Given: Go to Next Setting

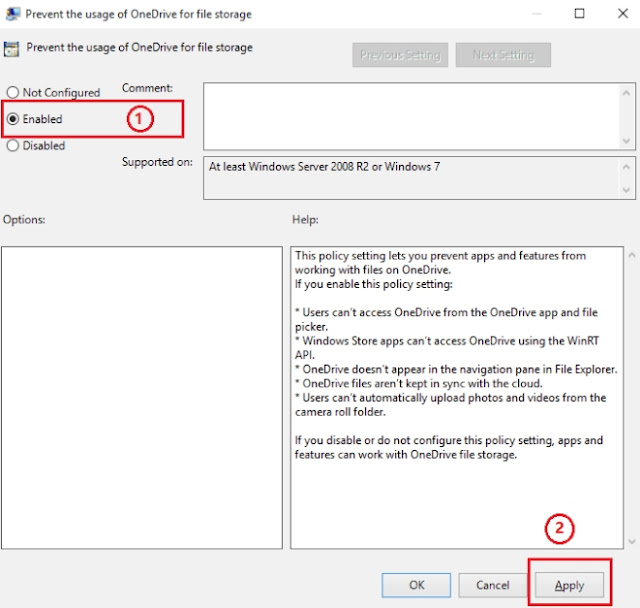Looking at the screenshot, I should (503, 55).
